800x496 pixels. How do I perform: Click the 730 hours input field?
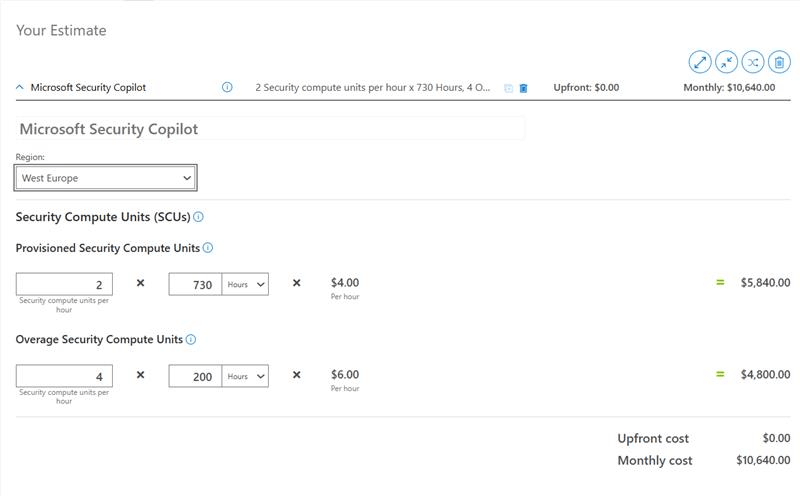click(x=195, y=284)
